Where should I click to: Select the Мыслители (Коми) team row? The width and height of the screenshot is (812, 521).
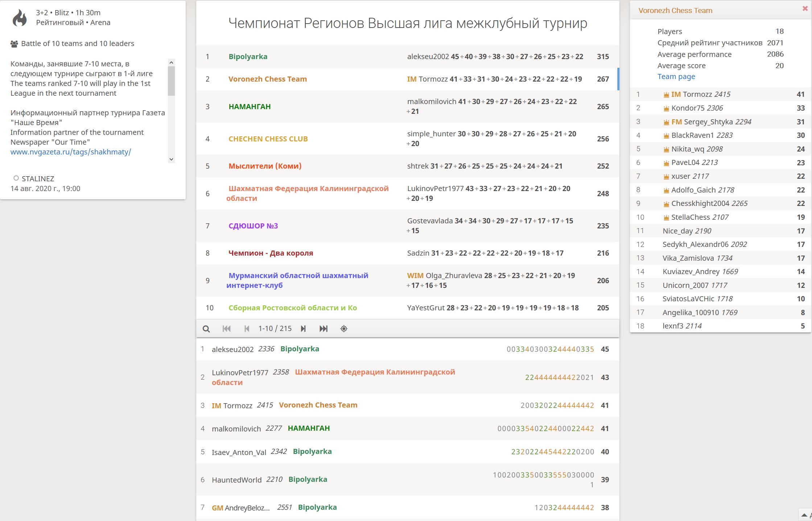408,166
